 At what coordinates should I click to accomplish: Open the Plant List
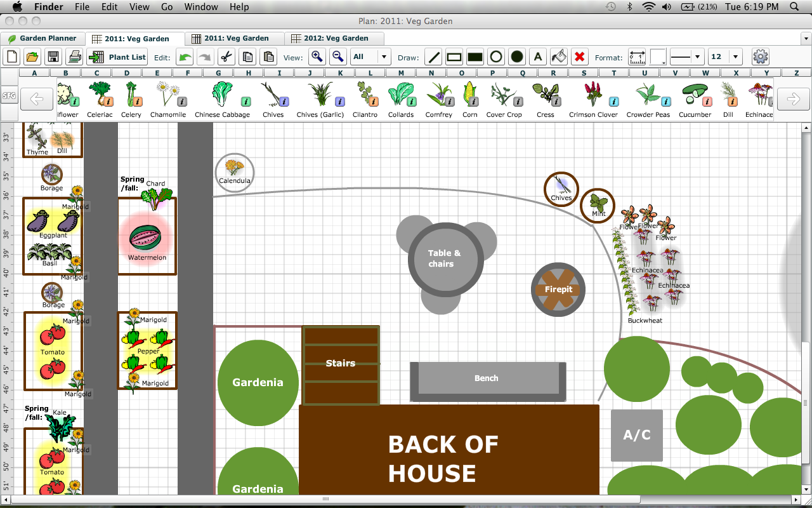117,57
